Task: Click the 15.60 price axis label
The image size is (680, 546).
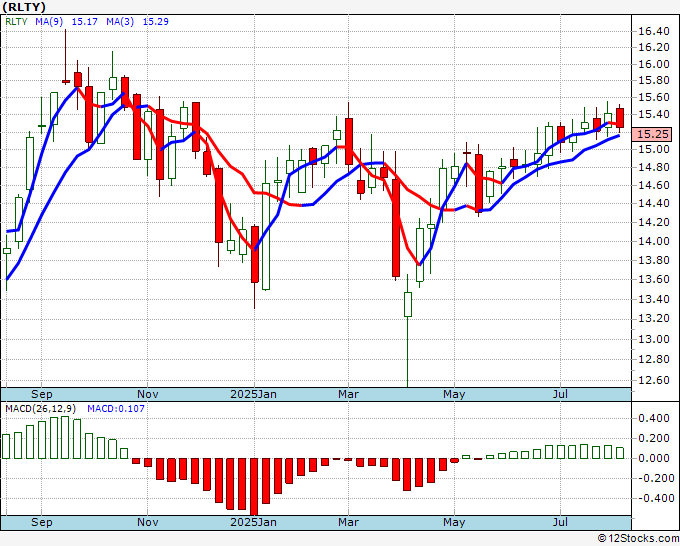Action: (654, 98)
